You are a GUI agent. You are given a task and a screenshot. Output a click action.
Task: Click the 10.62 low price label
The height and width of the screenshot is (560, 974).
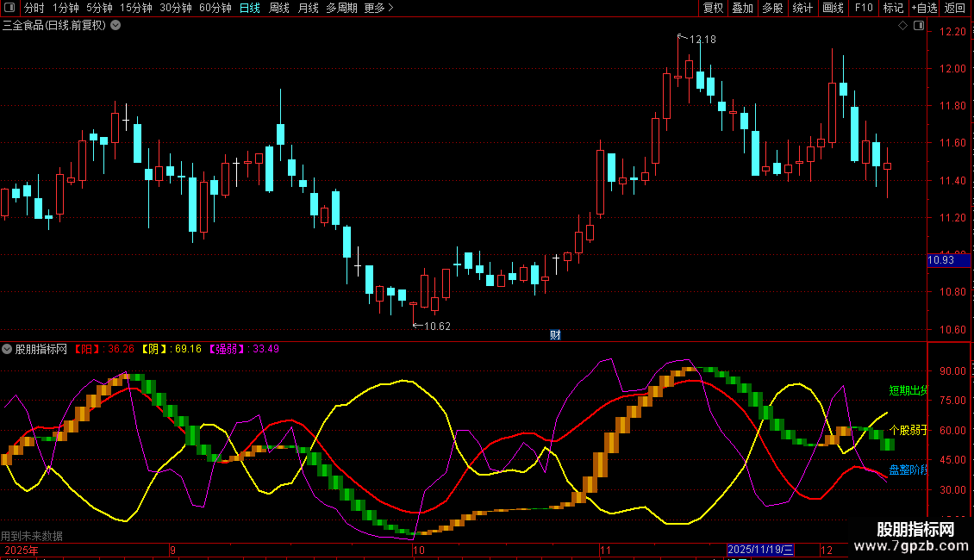pos(437,326)
